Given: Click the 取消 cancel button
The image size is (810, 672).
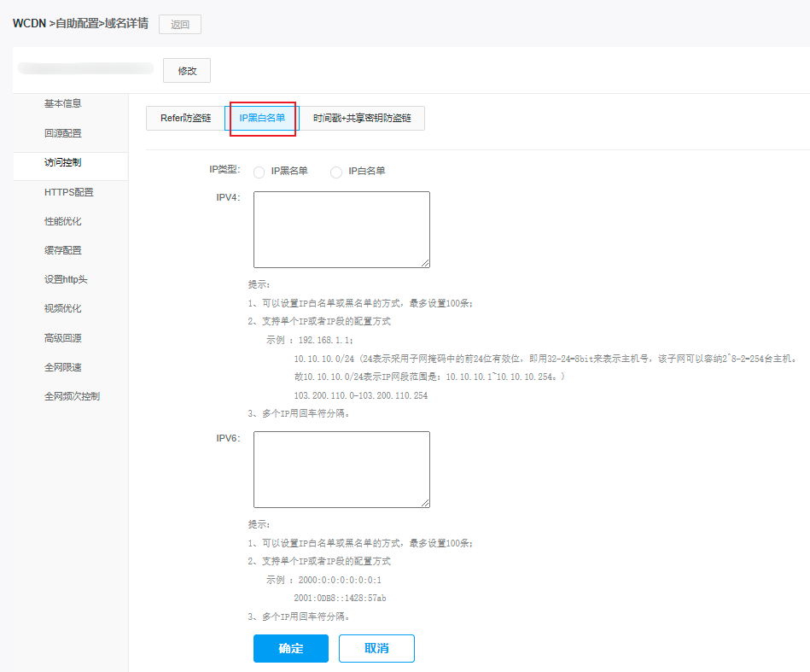Looking at the screenshot, I should (x=376, y=649).
